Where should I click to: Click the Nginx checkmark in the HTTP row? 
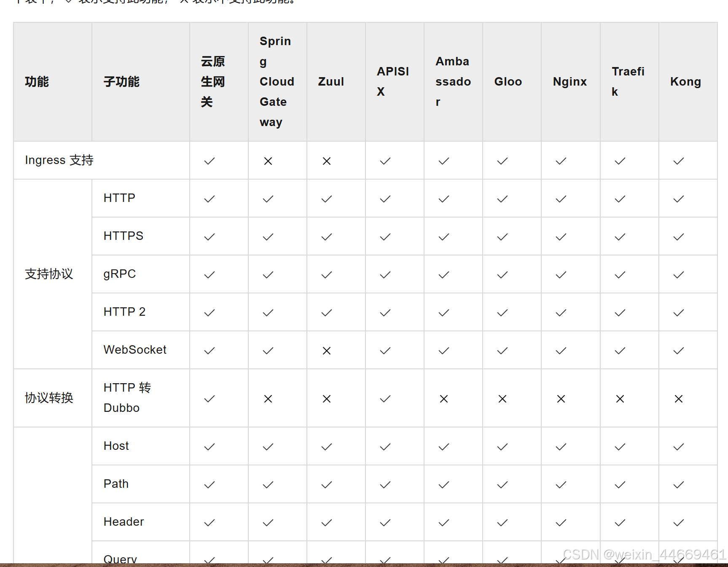(x=561, y=199)
